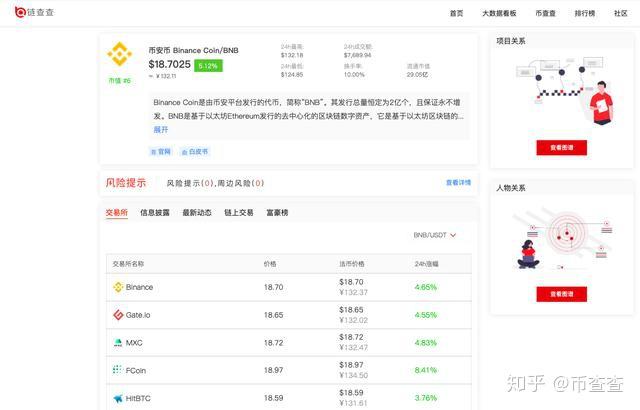Click the 法币价格 column header
The image size is (640, 410).
[352, 264]
